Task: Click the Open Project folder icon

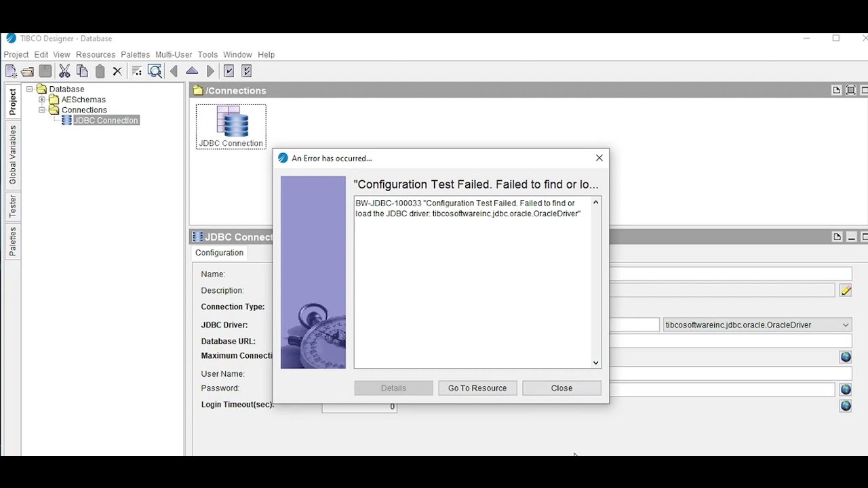Action: pyautogui.click(x=28, y=71)
